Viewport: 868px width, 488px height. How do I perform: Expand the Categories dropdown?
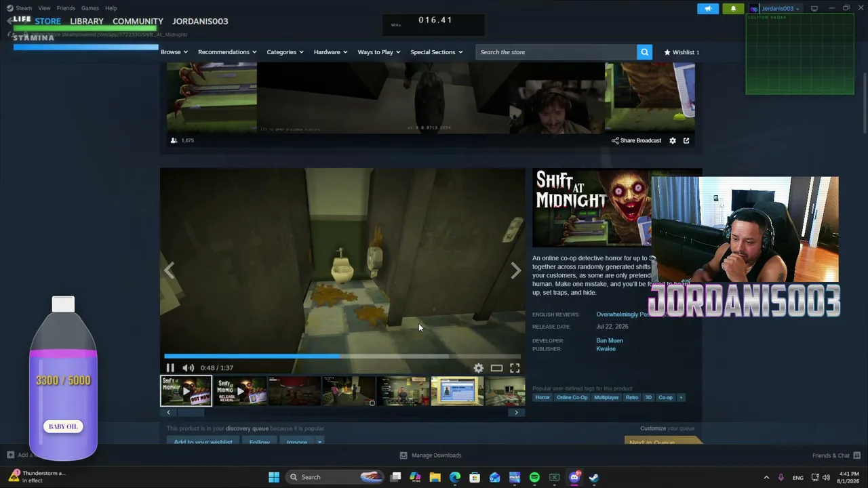click(285, 52)
